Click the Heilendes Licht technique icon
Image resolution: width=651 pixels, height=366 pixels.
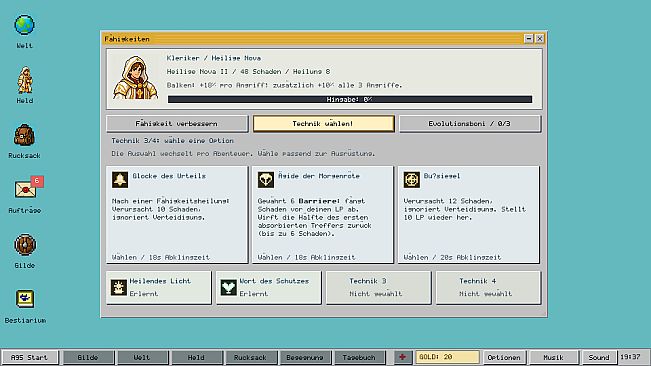coord(119,287)
